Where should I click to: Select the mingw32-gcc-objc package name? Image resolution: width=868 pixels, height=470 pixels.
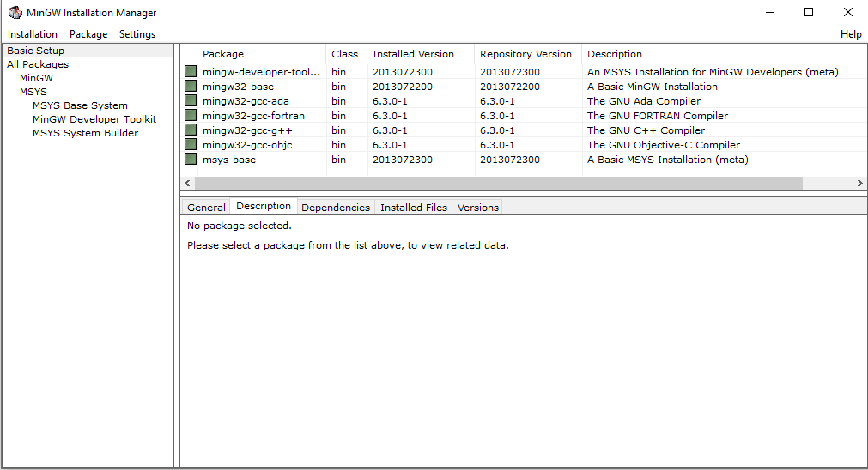(247, 145)
